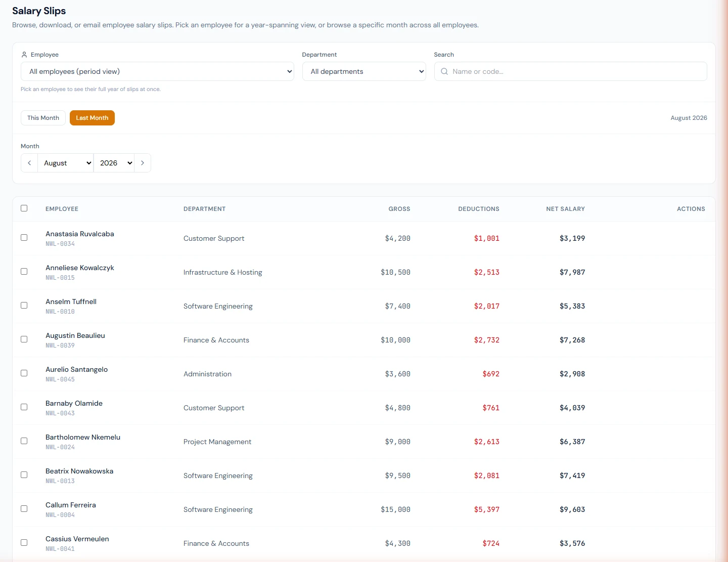
Task: Click employee name Callum Ferreira
Action: [71, 505]
